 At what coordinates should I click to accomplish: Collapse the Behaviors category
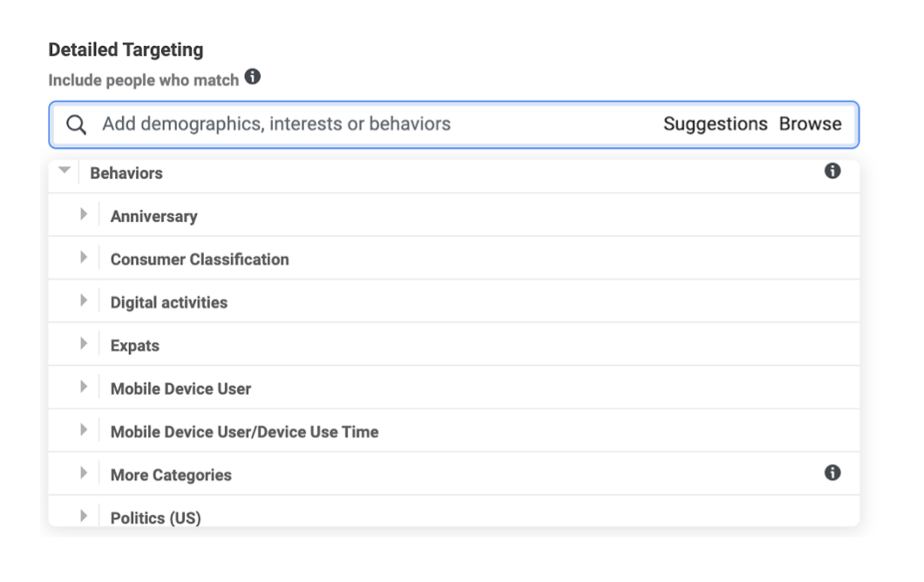[65, 170]
